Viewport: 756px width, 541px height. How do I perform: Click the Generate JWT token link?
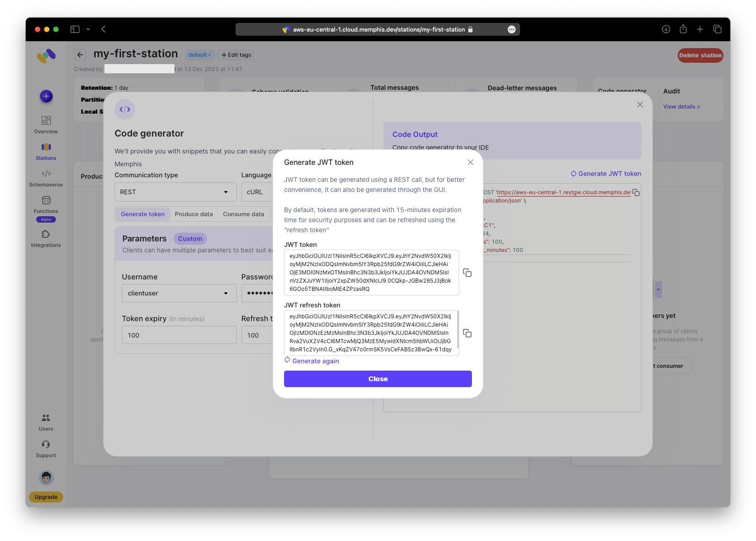point(606,174)
